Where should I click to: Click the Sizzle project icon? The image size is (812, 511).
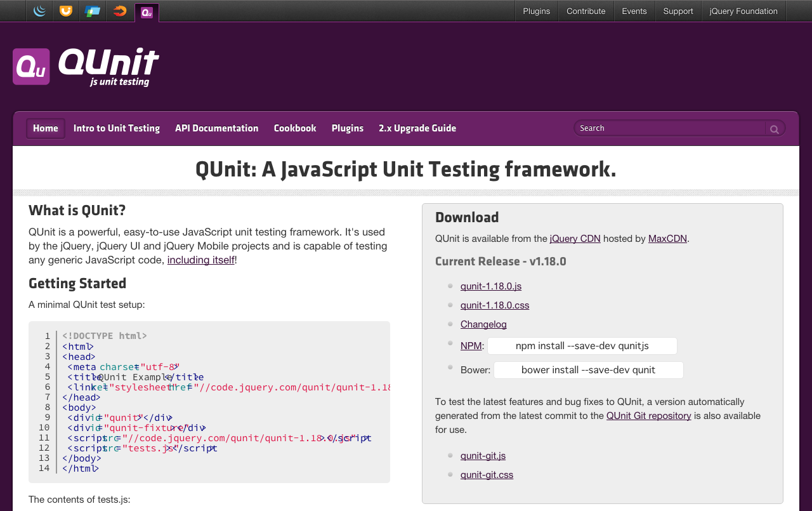point(119,11)
